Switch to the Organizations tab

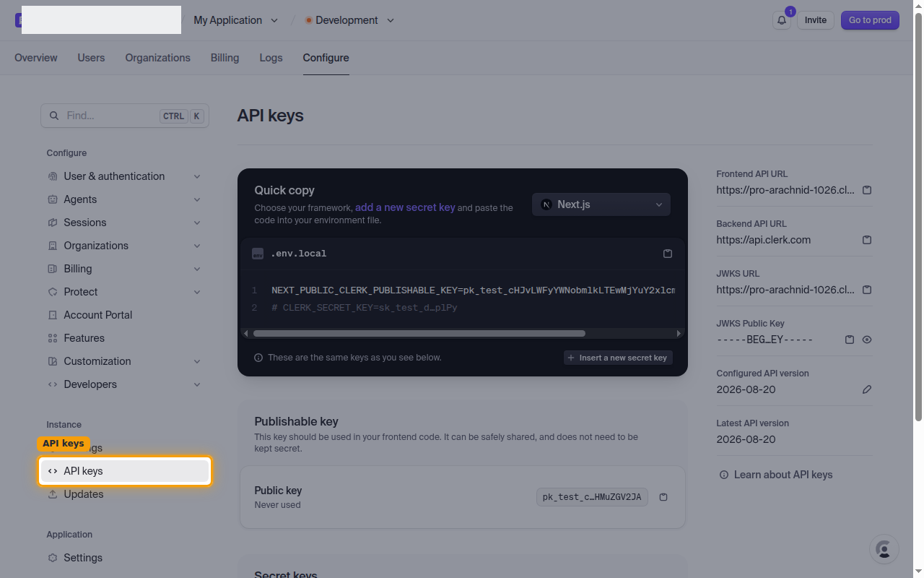click(x=157, y=58)
